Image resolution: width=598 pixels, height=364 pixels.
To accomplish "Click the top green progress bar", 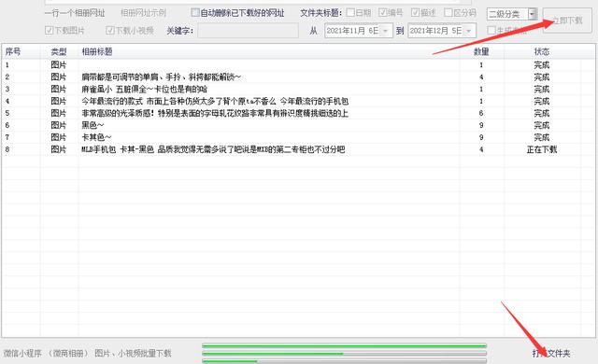I will 344,345.
